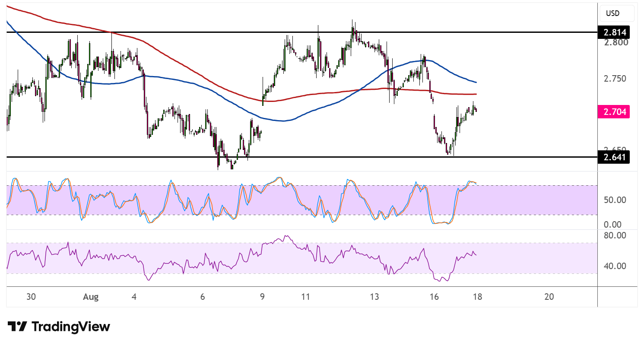The width and height of the screenshot is (644, 346).
Task: Click the 20 date on time axis
Action: pos(549,297)
